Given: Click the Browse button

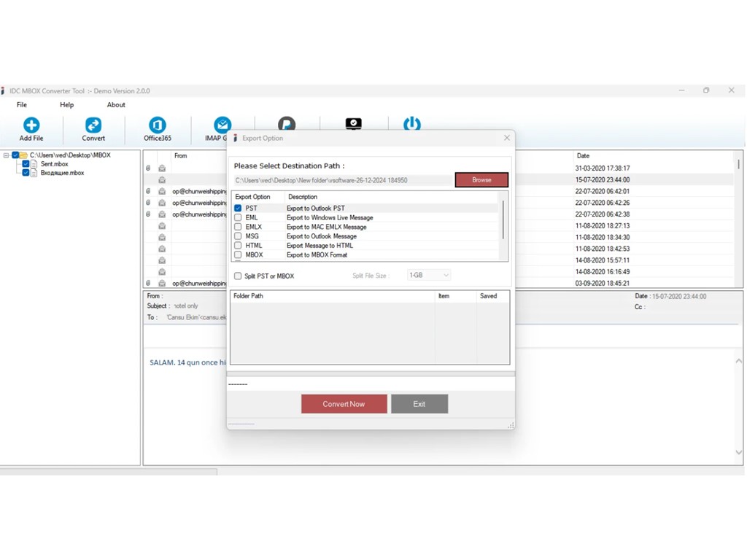Looking at the screenshot, I should (481, 180).
